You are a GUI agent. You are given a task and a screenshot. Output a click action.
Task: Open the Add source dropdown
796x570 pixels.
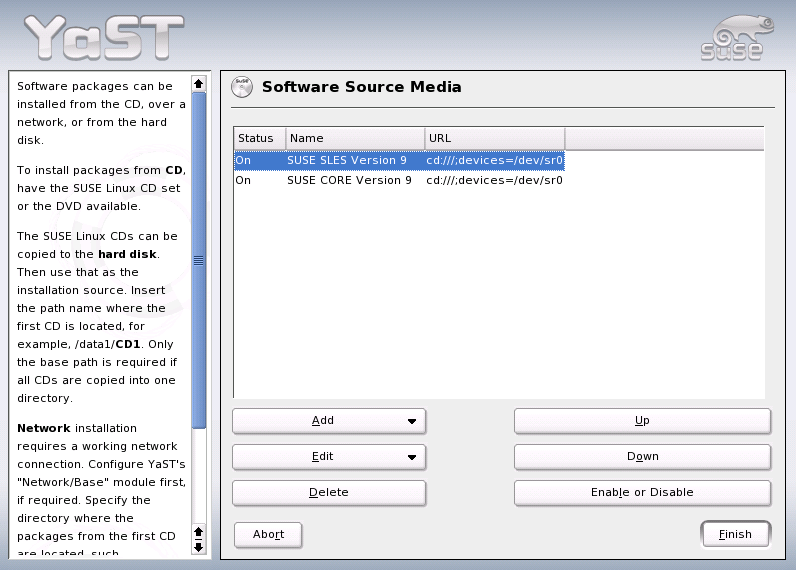point(329,421)
